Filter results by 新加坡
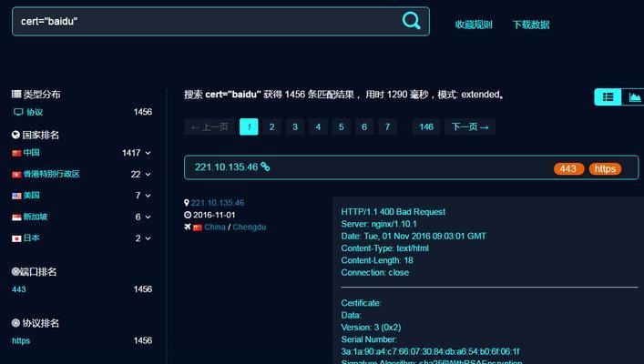 [36, 217]
